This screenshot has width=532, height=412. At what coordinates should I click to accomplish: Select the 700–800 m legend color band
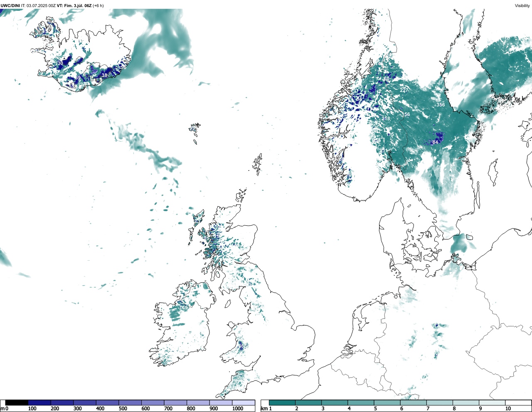coord(175,402)
